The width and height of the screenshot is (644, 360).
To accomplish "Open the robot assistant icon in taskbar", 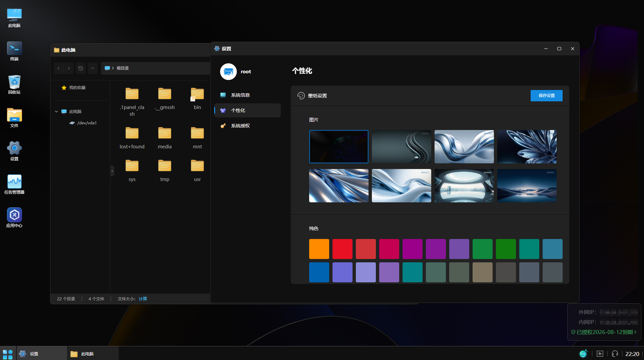I will (x=583, y=354).
